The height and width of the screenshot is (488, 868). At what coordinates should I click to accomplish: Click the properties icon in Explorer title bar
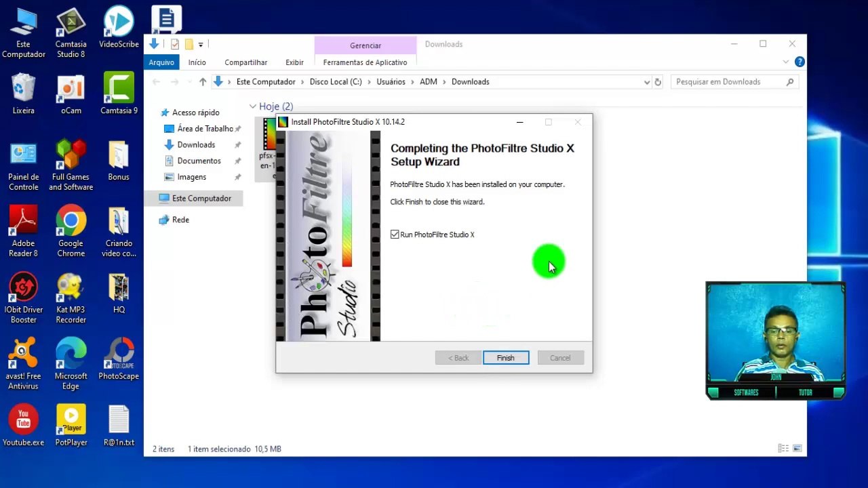click(x=175, y=45)
